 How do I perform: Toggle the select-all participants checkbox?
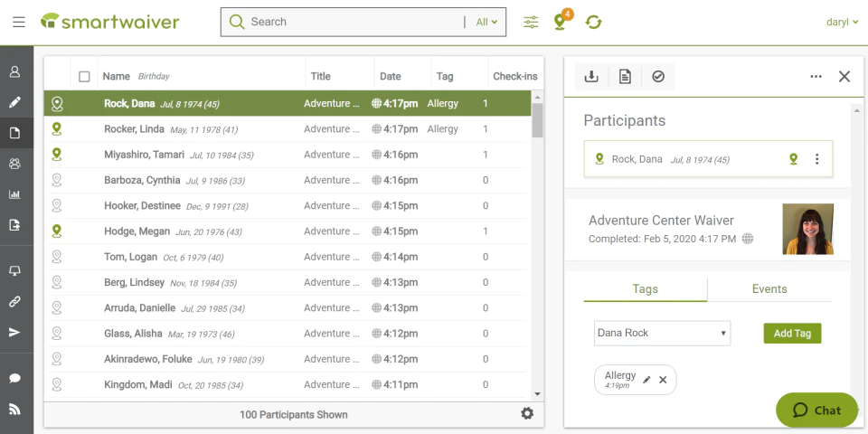(x=84, y=77)
